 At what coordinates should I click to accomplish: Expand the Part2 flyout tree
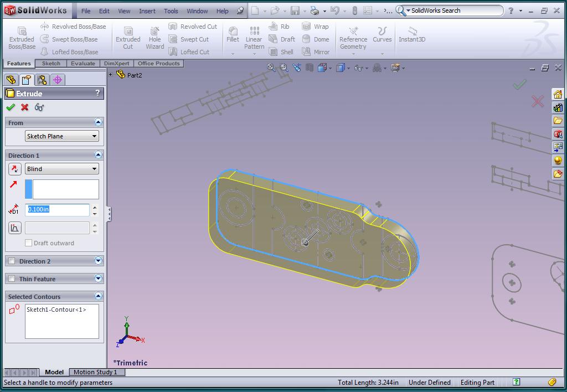click(111, 75)
